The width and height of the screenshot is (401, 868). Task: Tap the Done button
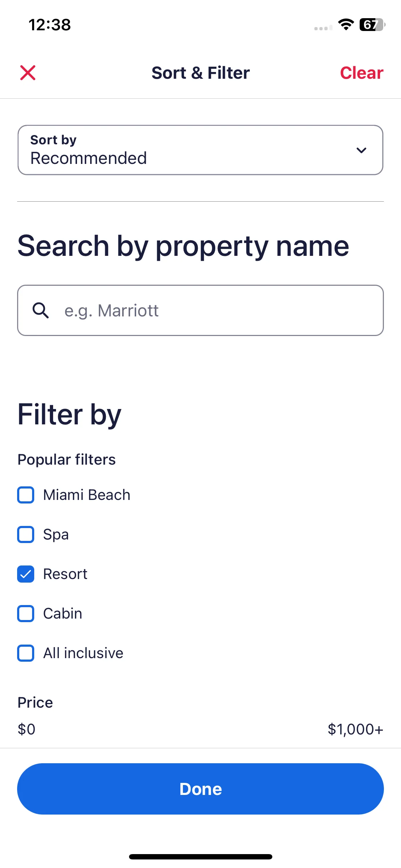tap(200, 789)
